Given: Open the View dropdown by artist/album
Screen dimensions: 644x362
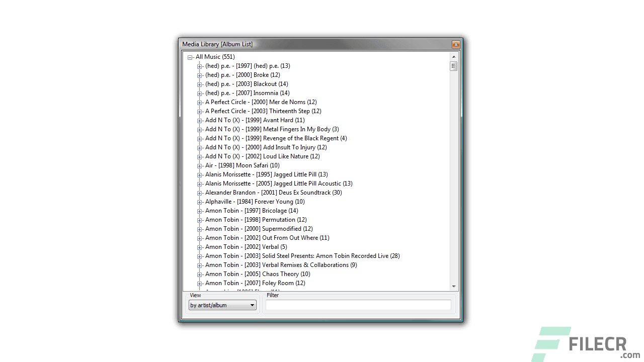Looking at the screenshot, I should point(222,305).
